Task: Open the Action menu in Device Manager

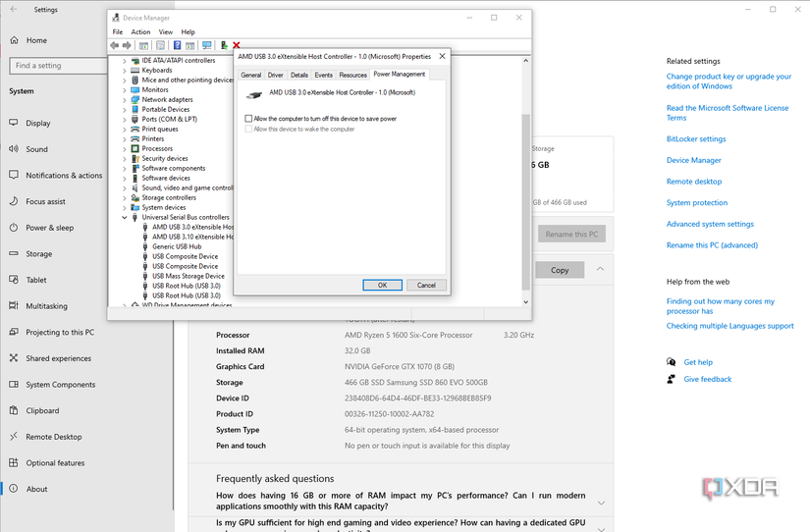Action: tap(140, 32)
